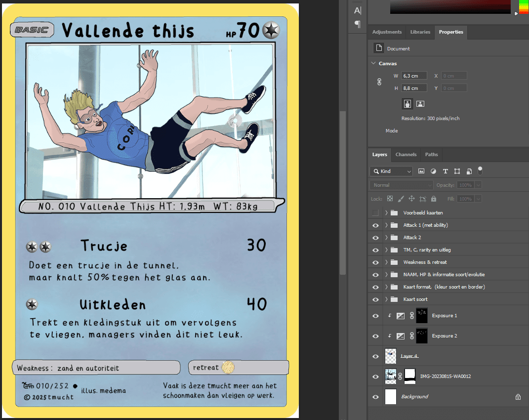Switch to the Libraries tab
The image size is (529, 420).
point(420,32)
